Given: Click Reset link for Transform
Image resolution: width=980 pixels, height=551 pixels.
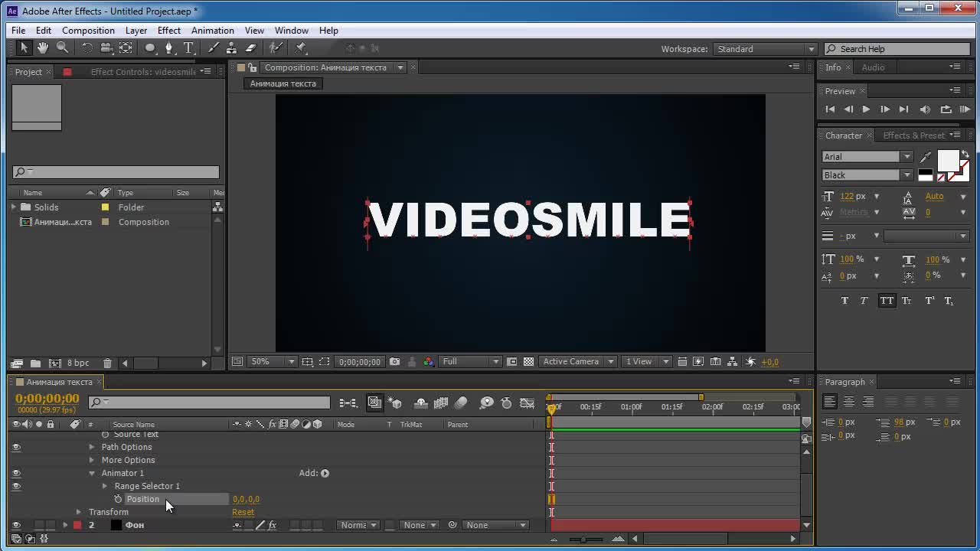Looking at the screenshot, I should point(243,512).
